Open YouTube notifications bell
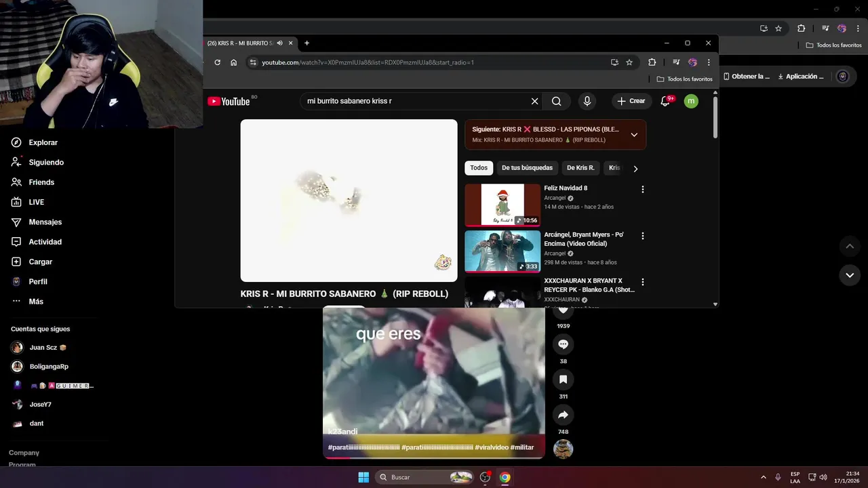 (x=666, y=101)
